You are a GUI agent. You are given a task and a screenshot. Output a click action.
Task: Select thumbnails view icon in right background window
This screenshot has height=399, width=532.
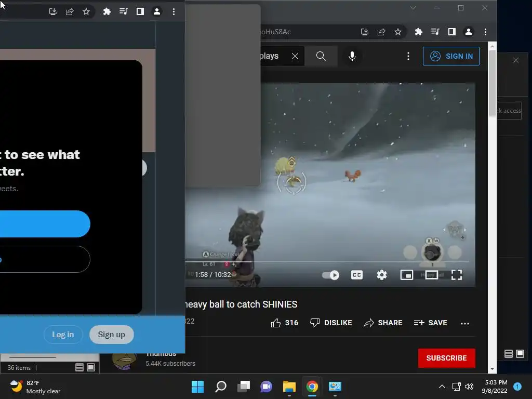click(x=520, y=354)
